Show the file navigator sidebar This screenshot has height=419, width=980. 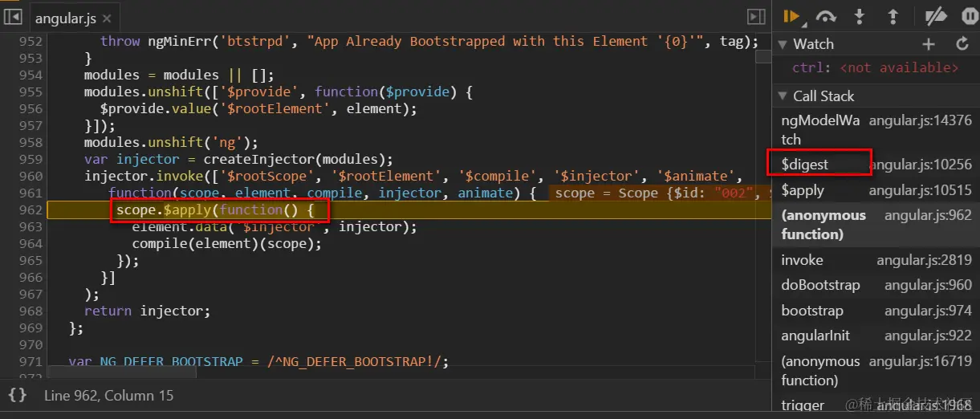12,16
